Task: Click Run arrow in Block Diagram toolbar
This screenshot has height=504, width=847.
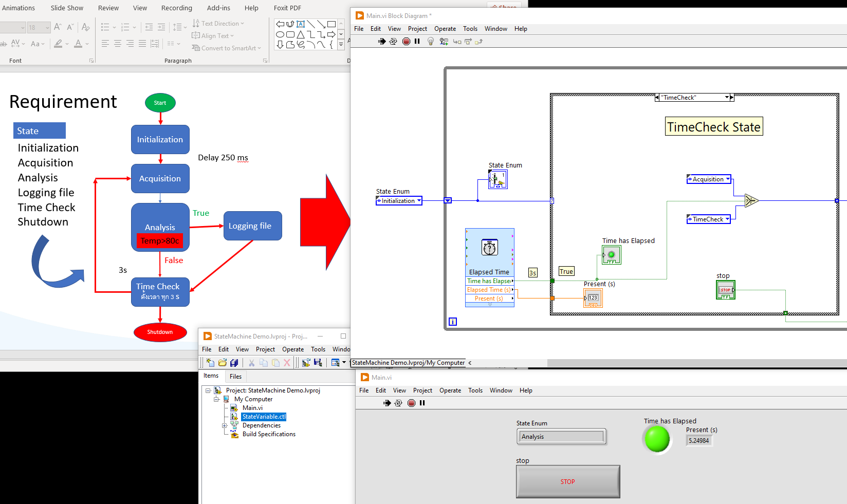Action: click(x=381, y=42)
